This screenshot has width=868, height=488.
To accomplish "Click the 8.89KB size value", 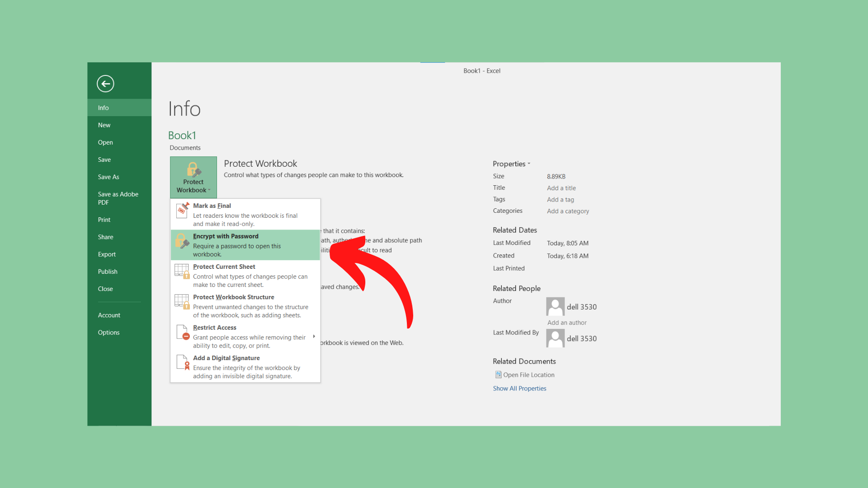I will pyautogui.click(x=556, y=176).
